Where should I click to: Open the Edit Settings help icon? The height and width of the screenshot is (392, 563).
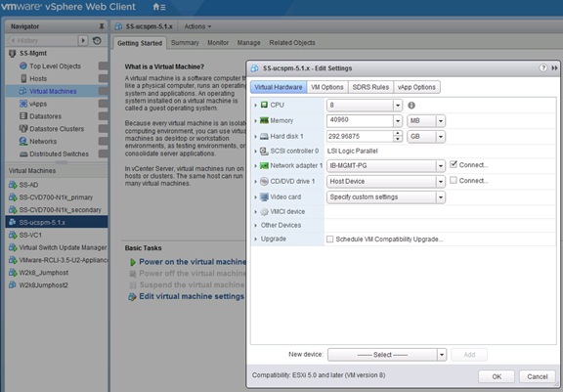click(543, 67)
